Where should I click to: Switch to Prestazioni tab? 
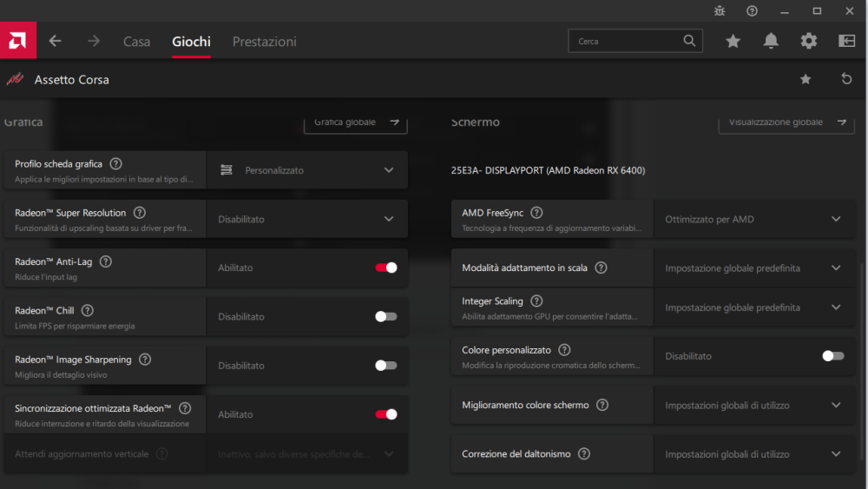[x=265, y=42]
